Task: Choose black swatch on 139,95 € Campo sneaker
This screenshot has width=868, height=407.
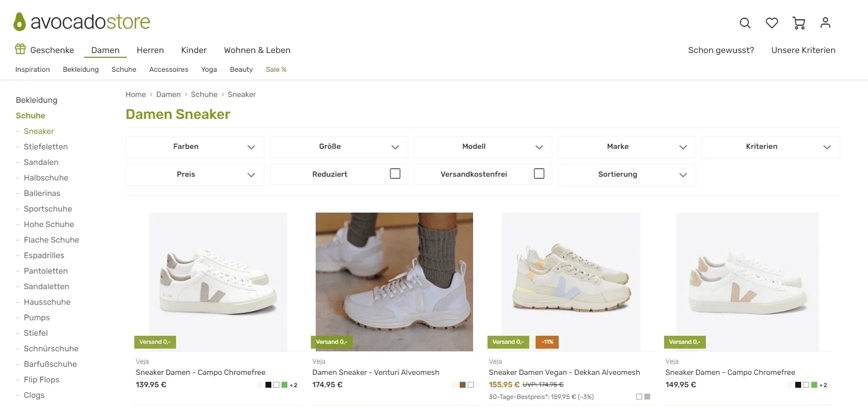Action: coord(269,385)
